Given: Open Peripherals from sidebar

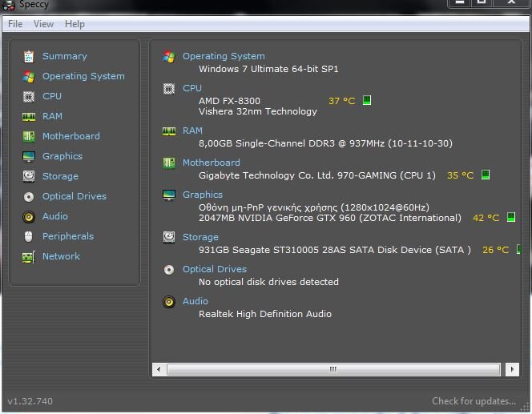Looking at the screenshot, I should (68, 236).
